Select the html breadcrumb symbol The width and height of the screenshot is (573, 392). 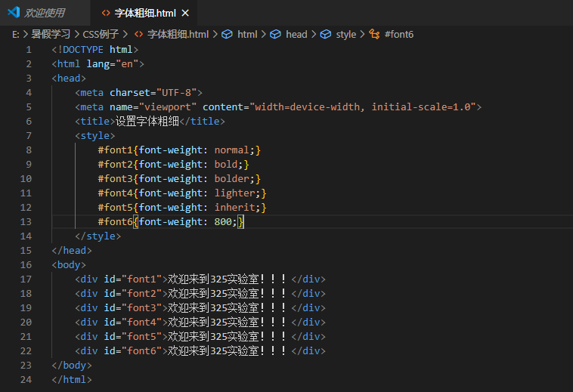tap(247, 34)
